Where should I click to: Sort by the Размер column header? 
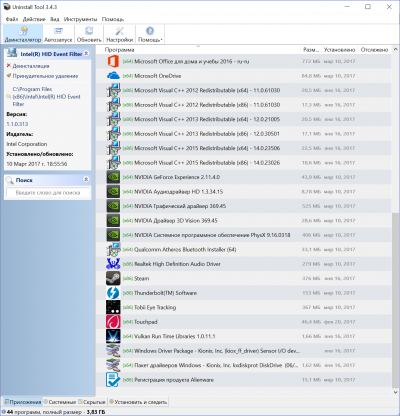[311, 50]
